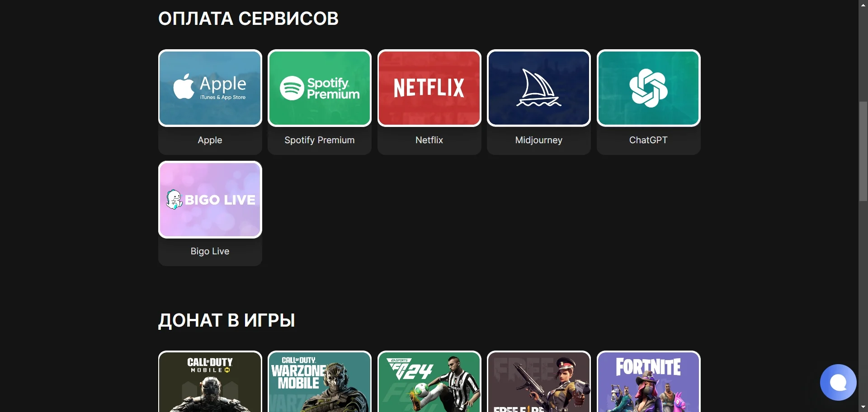Click the ChatGPT text label
The height and width of the screenshot is (412, 868).
[649, 140]
